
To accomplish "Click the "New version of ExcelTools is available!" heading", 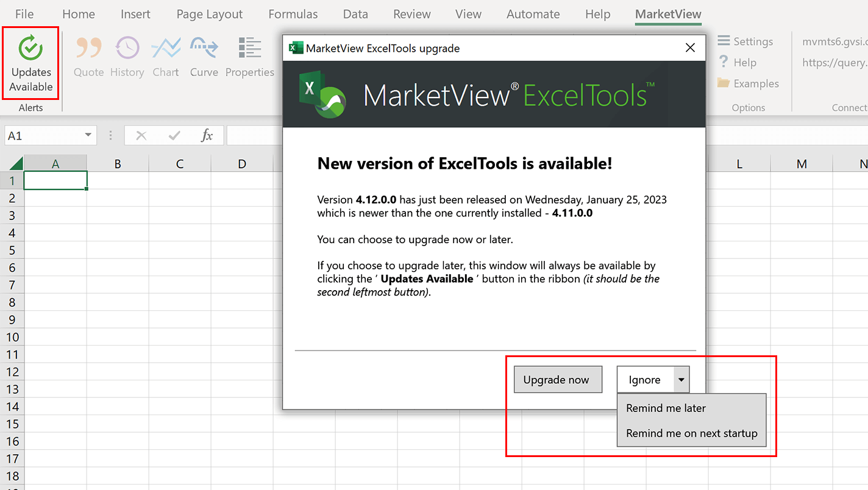I will point(465,163).
